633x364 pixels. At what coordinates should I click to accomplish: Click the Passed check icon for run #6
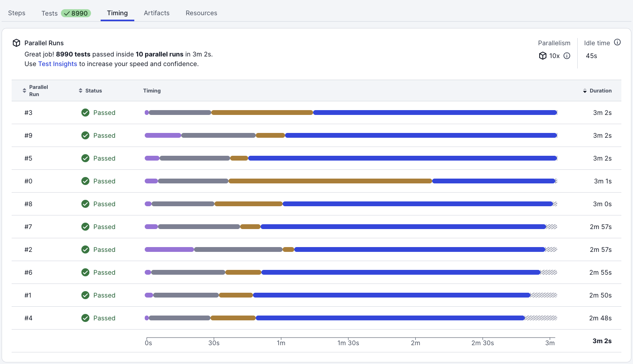pos(85,272)
